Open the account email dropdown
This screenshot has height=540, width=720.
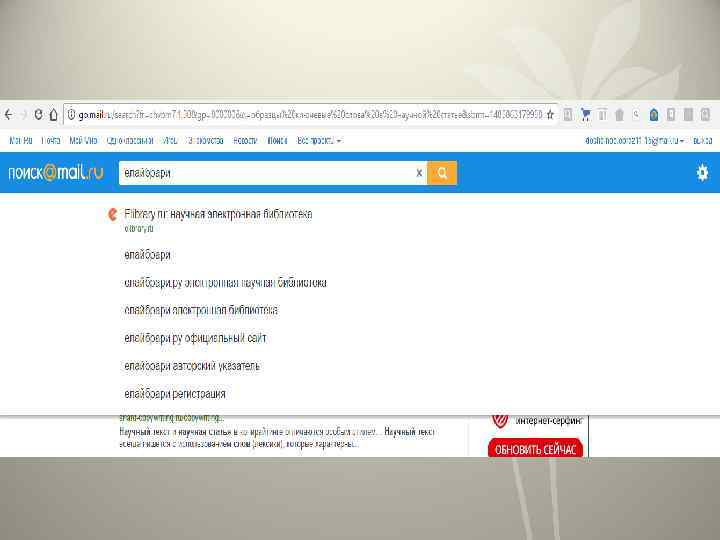(634, 141)
